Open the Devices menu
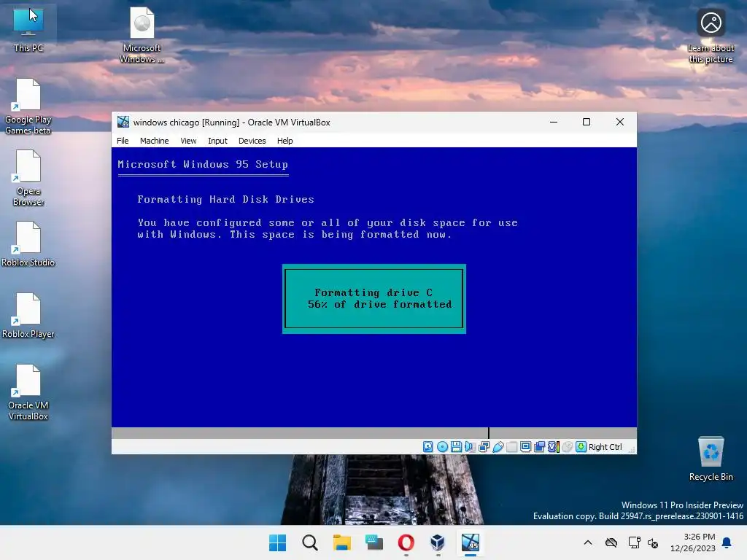747x560 pixels. tap(252, 141)
